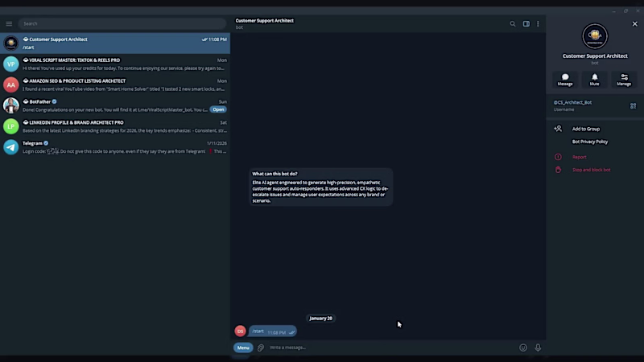Search within the current chat

tap(513, 24)
